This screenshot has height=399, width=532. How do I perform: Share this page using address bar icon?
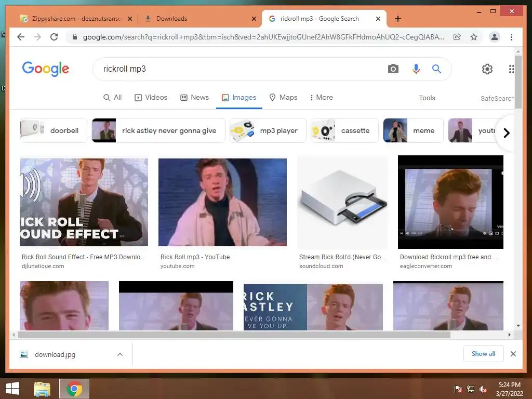tap(457, 37)
